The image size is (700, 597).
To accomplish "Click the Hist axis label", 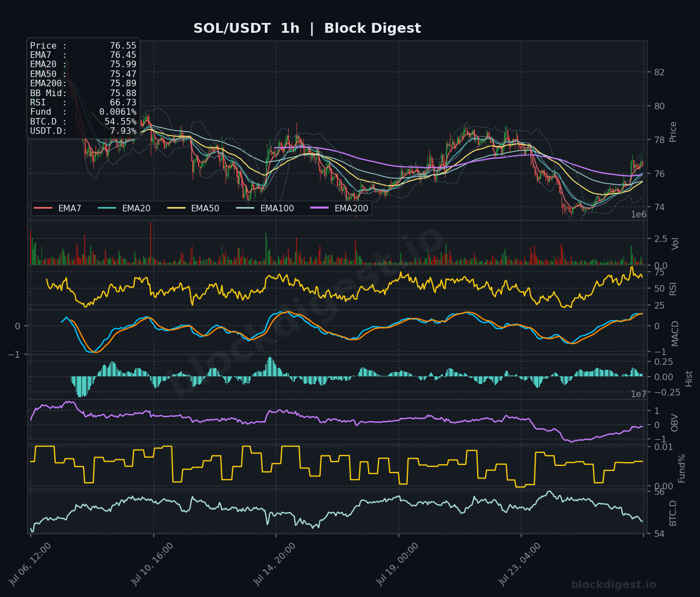I will pos(689,378).
